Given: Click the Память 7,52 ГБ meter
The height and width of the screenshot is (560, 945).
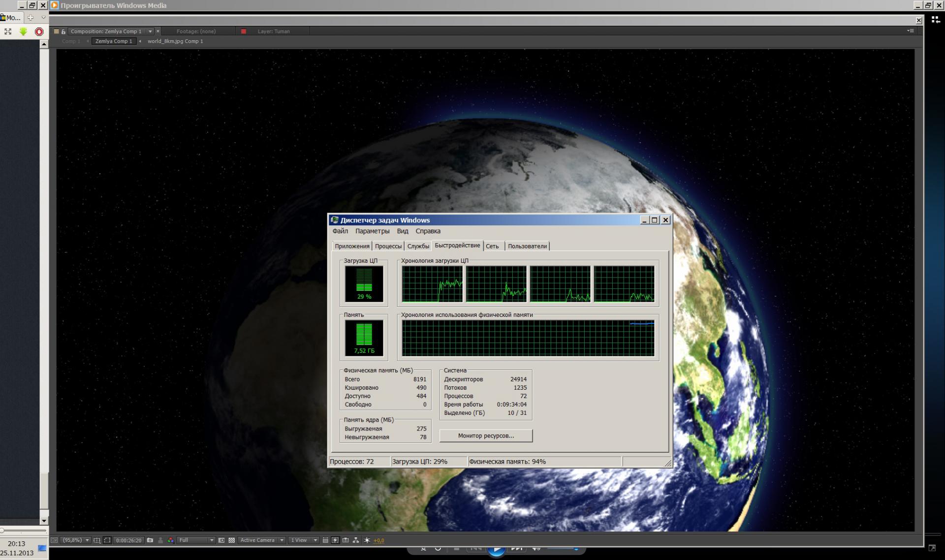Looking at the screenshot, I should tap(364, 338).
